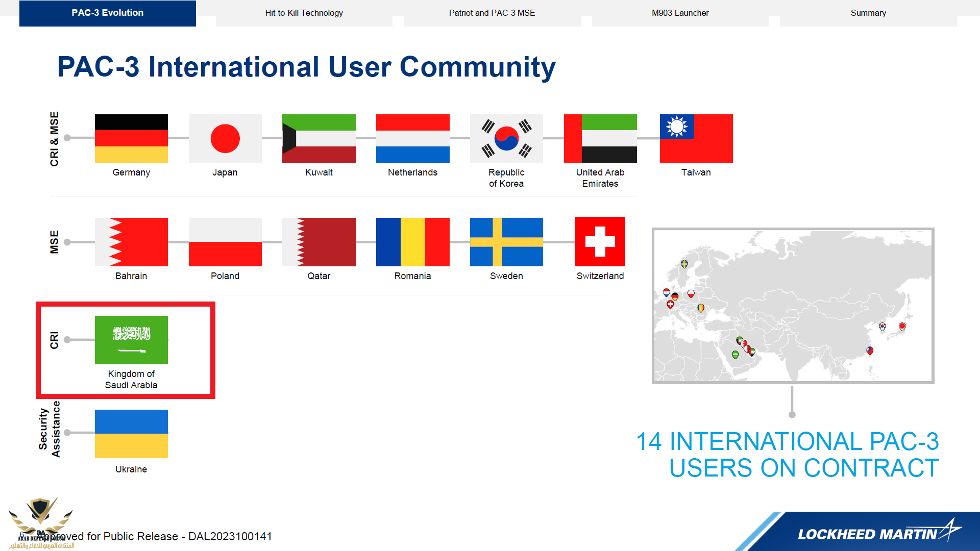Open the PAC-3 Evolution tab
Image resolution: width=980 pixels, height=551 pixels.
click(x=108, y=13)
